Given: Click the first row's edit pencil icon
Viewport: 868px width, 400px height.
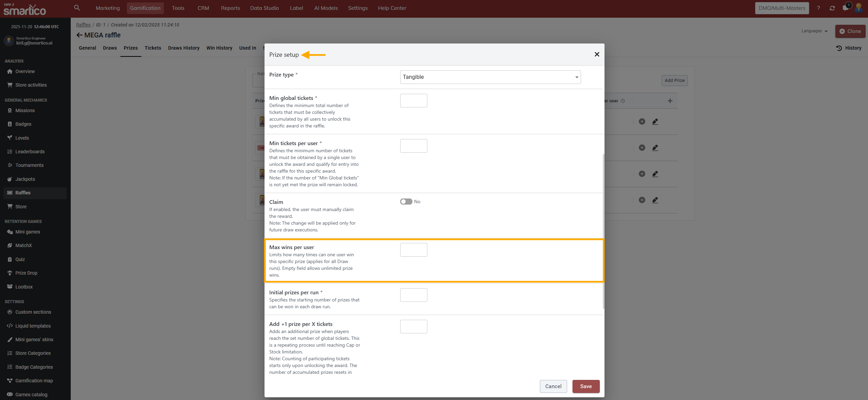Looking at the screenshot, I should [655, 121].
